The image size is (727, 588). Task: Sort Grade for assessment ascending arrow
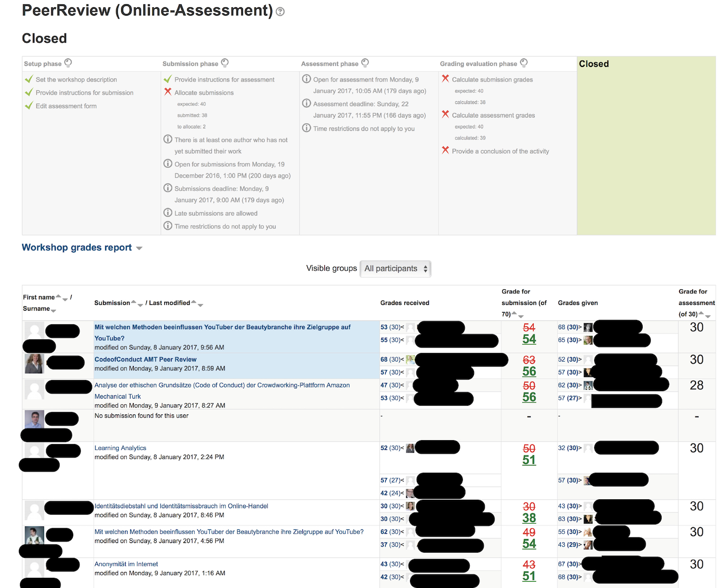click(701, 313)
